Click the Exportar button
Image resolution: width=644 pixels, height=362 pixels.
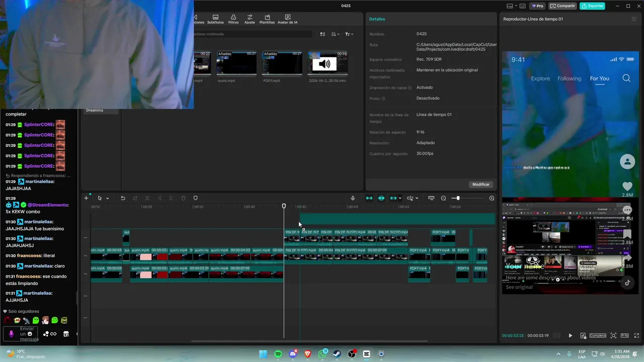pos(592,6)
